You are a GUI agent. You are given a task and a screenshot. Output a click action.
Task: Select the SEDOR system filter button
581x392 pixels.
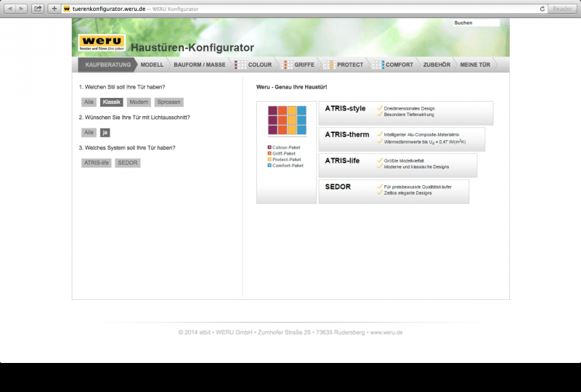[x=128, y=163]
